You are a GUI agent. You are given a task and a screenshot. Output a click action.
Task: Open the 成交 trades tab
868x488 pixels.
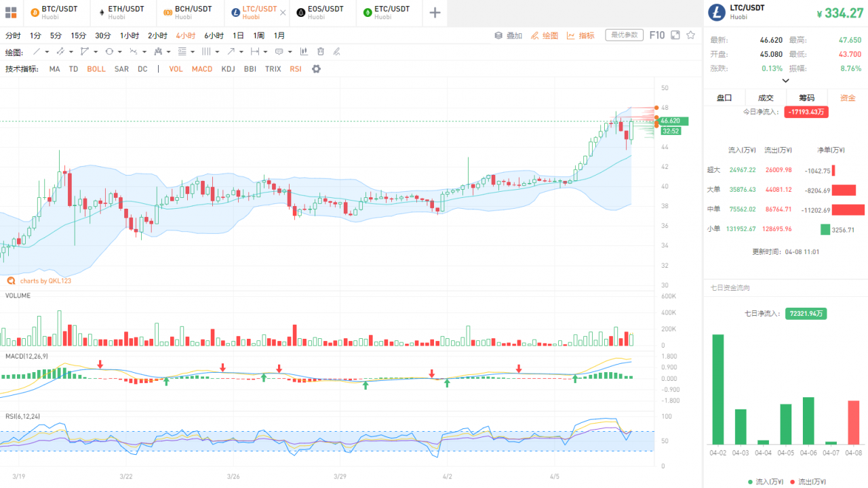(766, 98)
